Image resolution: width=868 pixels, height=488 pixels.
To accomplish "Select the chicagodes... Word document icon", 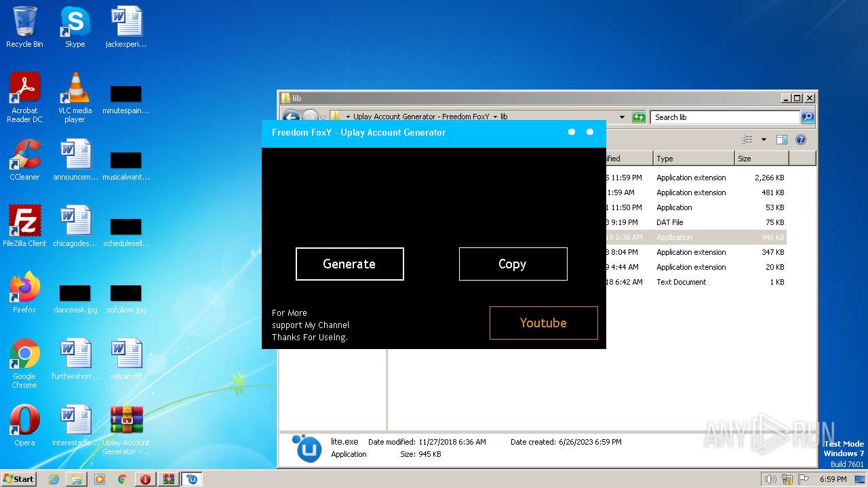I will (75, 226).
